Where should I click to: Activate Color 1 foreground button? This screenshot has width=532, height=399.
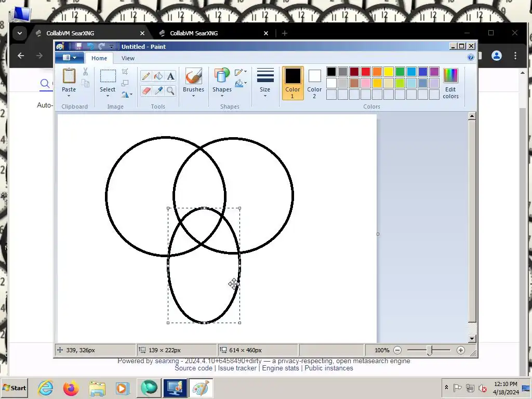[x=293, y=83]
